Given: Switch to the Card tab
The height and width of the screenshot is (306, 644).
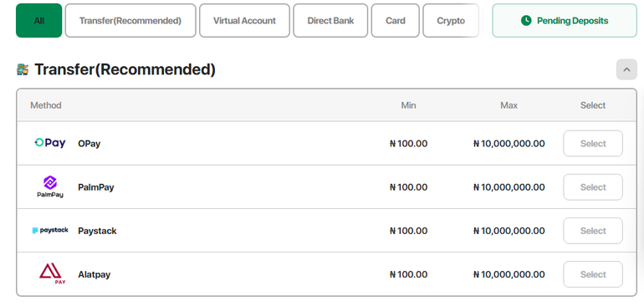Looking at the screenshot, I should pyautogui.click(x=396, y=21).
